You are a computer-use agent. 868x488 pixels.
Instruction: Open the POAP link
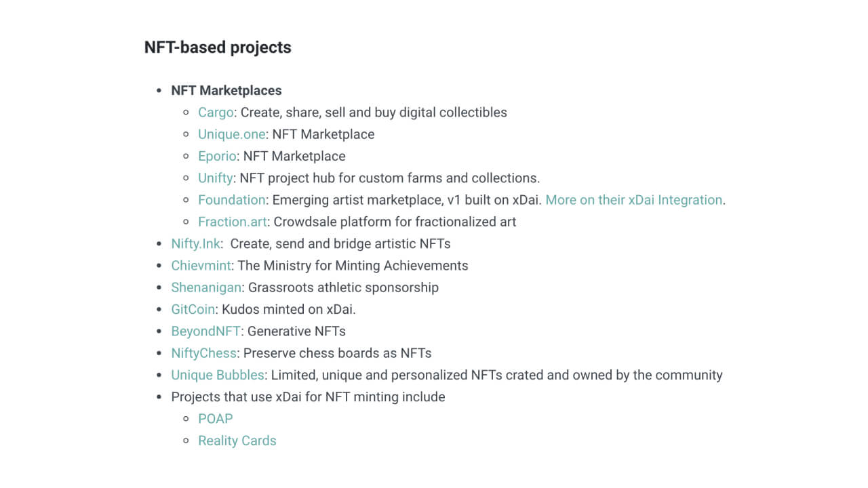click(x=215, y=419)
